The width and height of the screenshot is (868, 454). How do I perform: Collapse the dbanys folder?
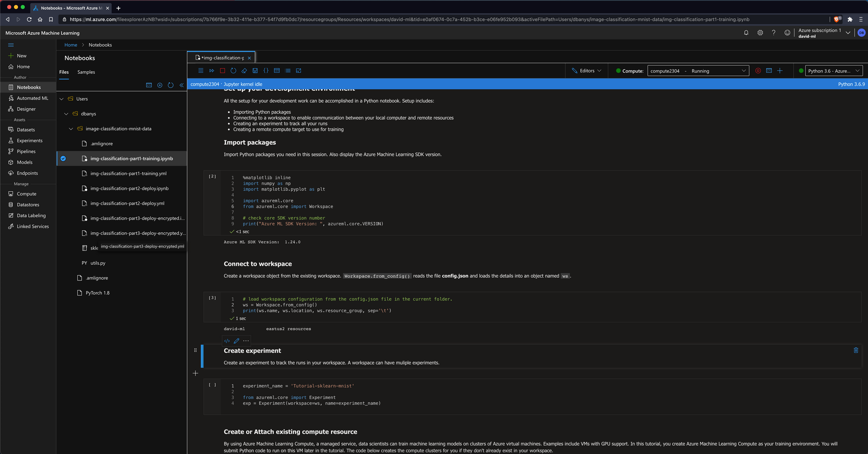pyautogui.click(x=66, y=114)
